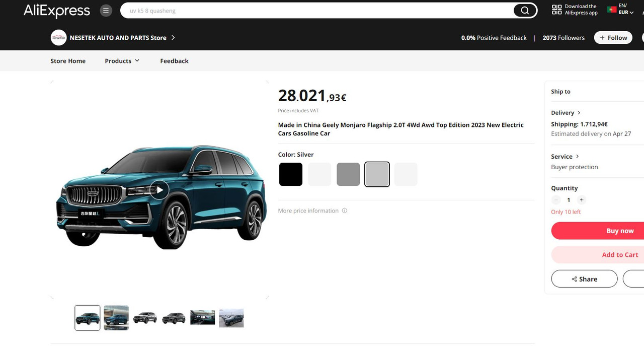Click the Portugal flag icon
The image size is (644, 349).
coord(612,9)
